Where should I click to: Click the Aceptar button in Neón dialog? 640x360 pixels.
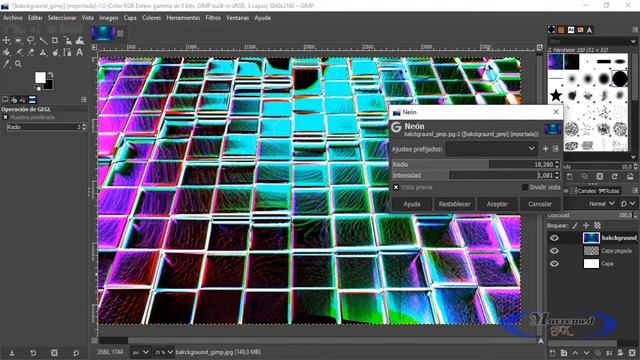[497, 204]
